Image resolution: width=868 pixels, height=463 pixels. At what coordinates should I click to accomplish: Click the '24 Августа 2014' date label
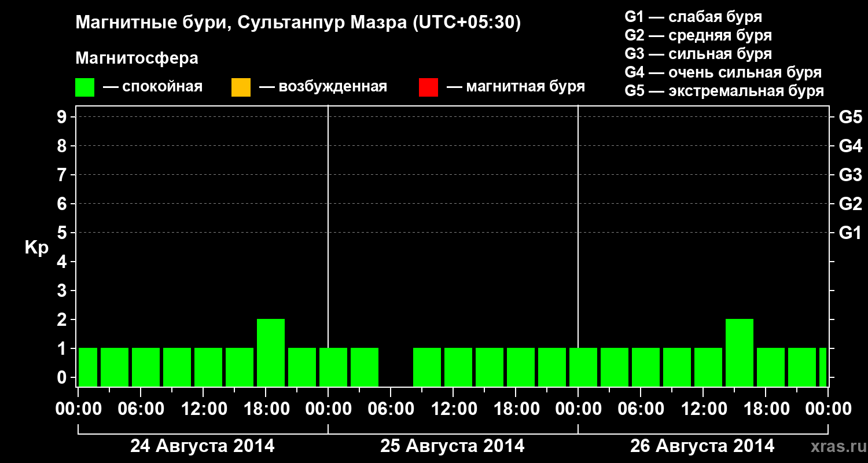[203, 446]
